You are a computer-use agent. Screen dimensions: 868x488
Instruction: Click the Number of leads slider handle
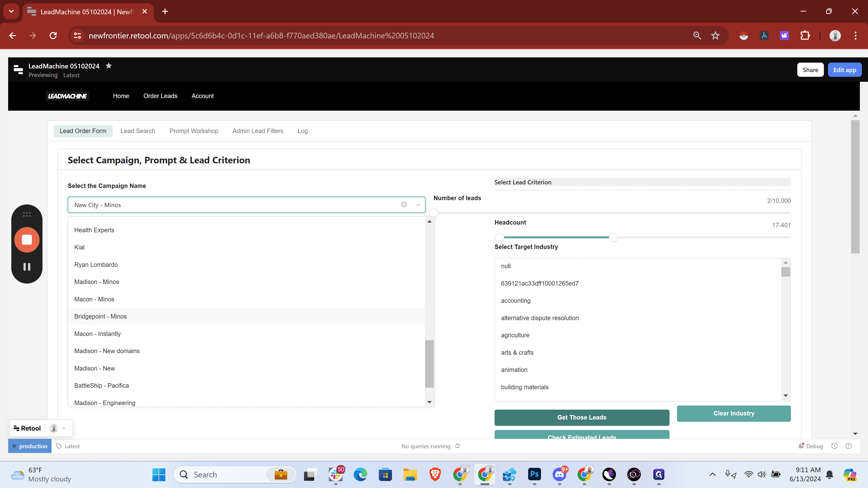(434, 213)
